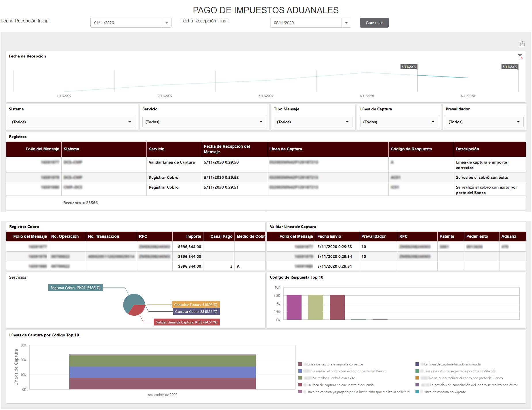Click the green segment of stacked bar
The height and width of the screenshot is (410, 532).
163,361
